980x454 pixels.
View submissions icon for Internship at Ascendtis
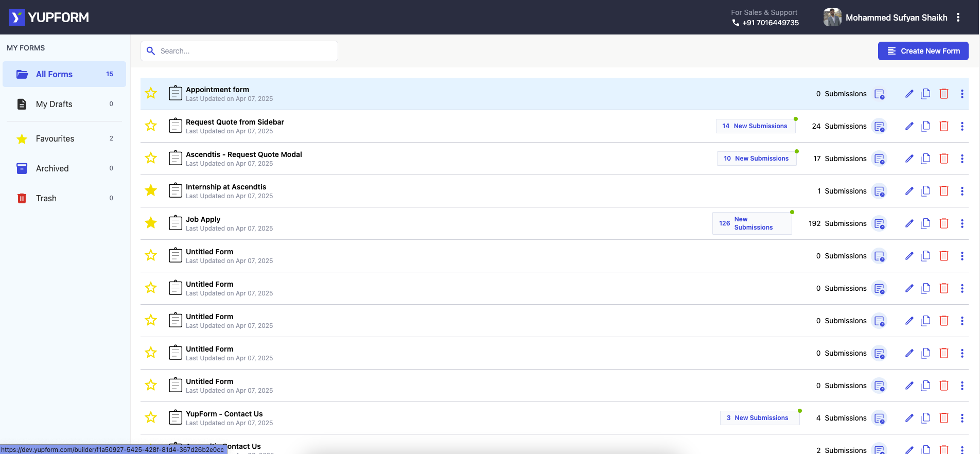click(880, 191)
